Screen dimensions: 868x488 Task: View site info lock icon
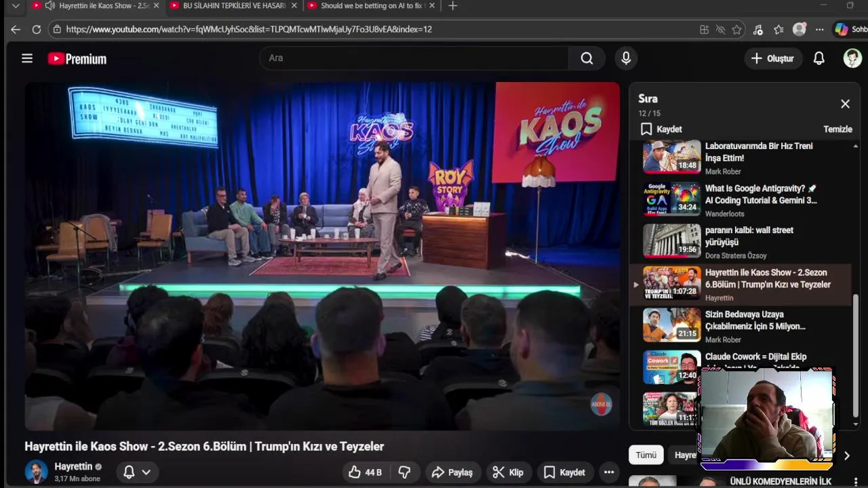[x=58, y=29]
